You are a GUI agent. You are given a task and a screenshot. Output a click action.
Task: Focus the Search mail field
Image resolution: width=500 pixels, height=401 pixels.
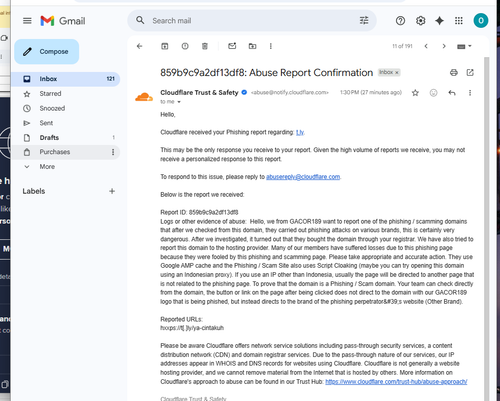point(252,21)
